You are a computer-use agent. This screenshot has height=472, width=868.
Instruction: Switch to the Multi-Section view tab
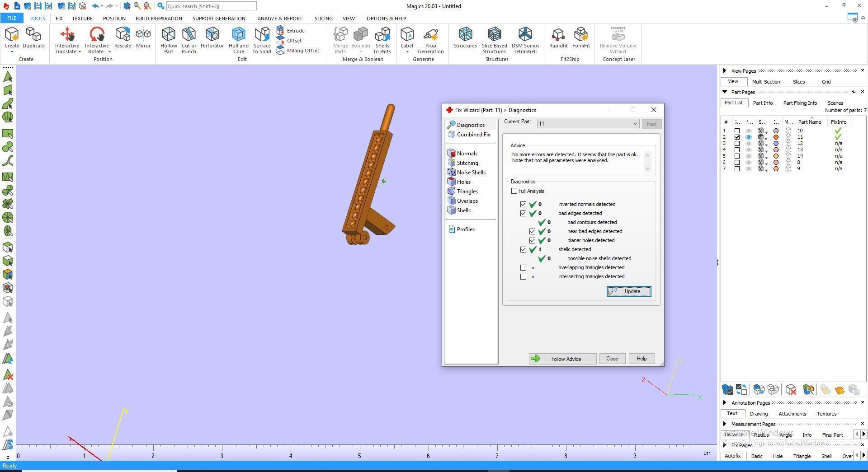(x=766, y=82)
